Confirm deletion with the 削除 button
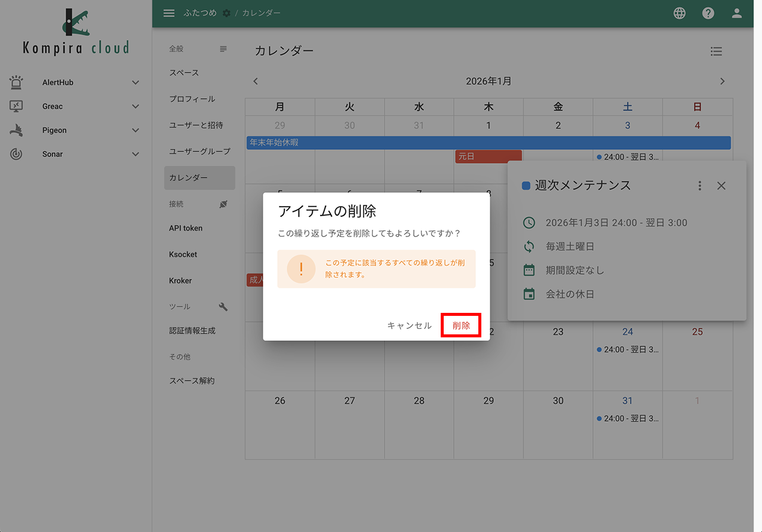The width and height of the screenshot is (762, 532). pos(460,325)
